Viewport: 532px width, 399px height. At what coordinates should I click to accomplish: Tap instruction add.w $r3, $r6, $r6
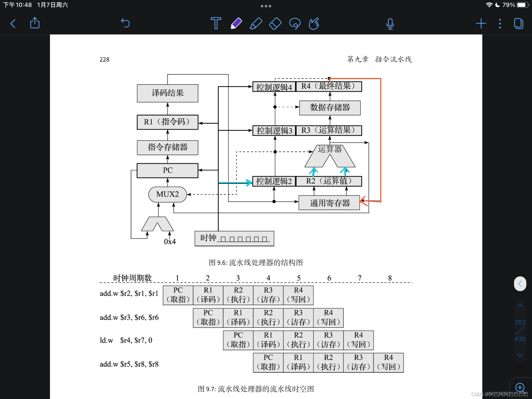[129, 317]
